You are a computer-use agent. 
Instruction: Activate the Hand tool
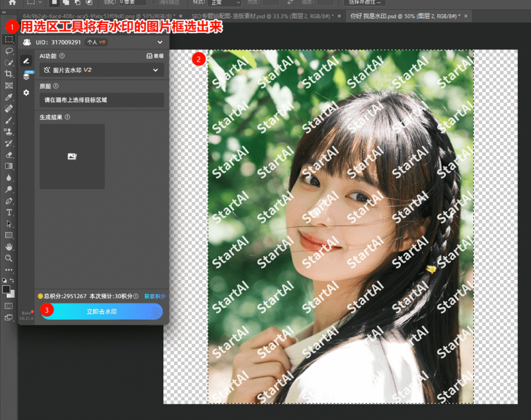coord(8,247)
